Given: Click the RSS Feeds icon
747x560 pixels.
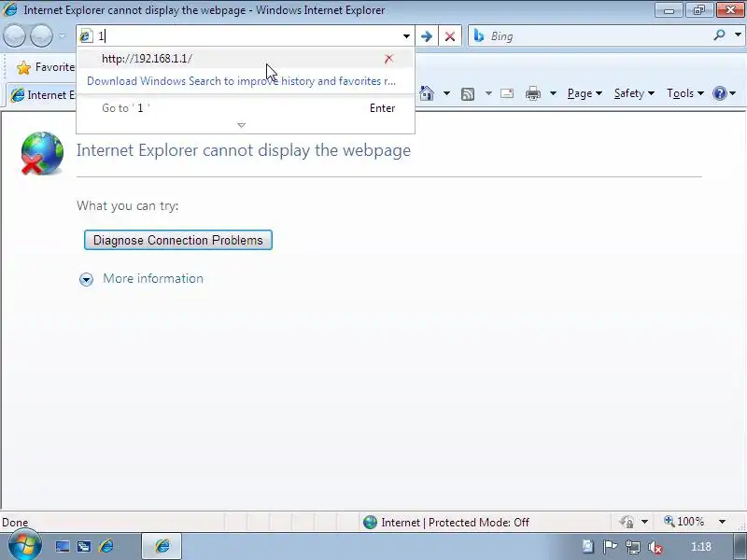Looking at the screenshot, I should (x=468, y=94).
